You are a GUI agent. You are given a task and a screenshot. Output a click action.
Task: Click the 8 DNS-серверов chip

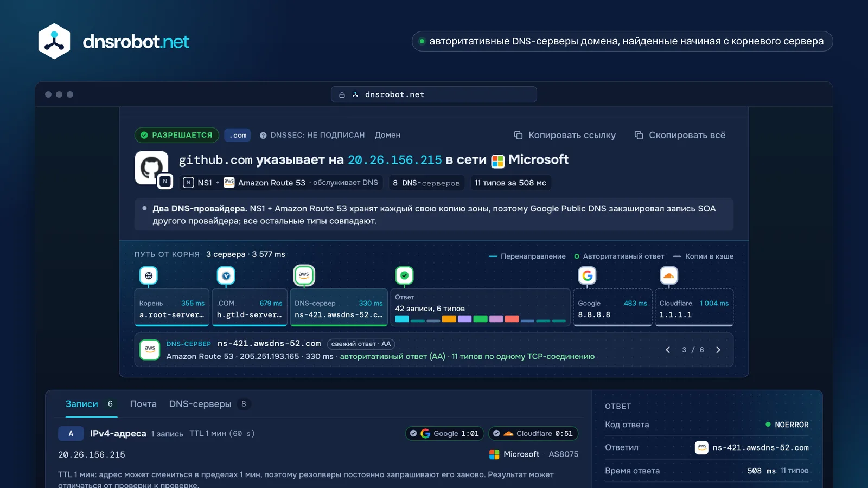[x=426, y=183]
